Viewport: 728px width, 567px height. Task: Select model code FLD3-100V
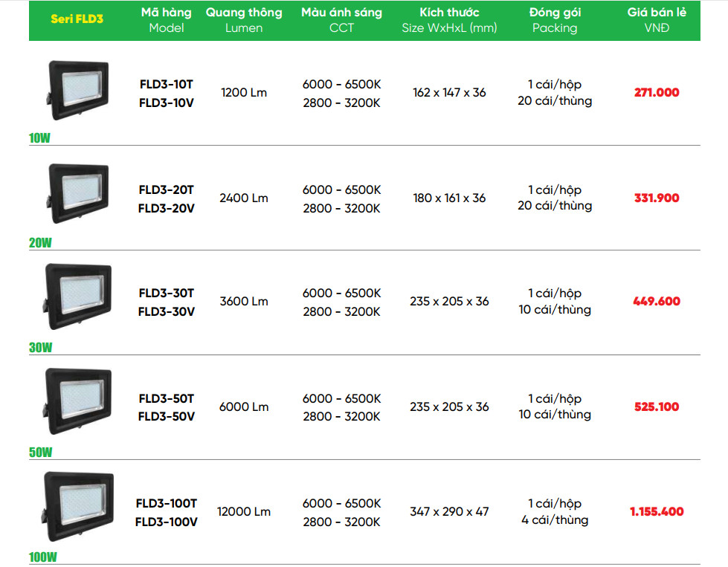pos(166,522)
